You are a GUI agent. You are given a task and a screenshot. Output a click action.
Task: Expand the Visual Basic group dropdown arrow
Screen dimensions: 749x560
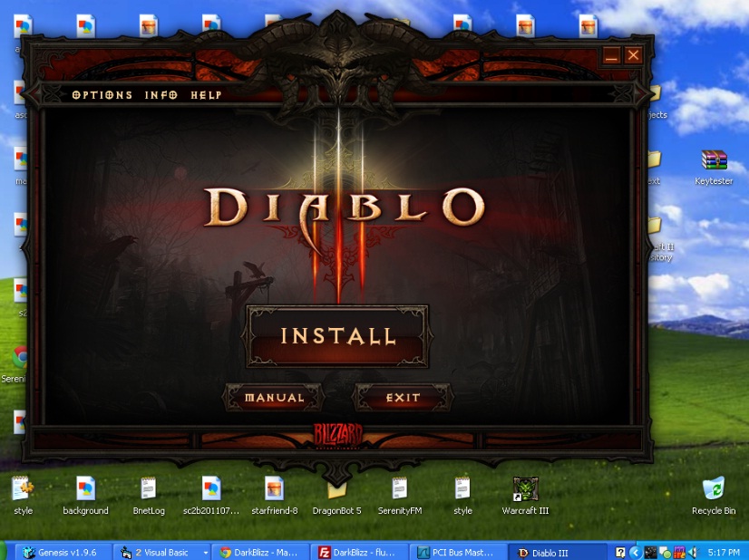pyautogui.click(x=206, y=553)
